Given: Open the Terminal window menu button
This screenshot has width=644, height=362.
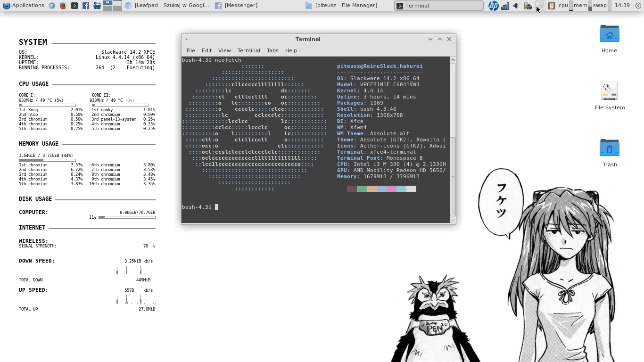Looking at the screenshot, I should (x=187, y=39).
